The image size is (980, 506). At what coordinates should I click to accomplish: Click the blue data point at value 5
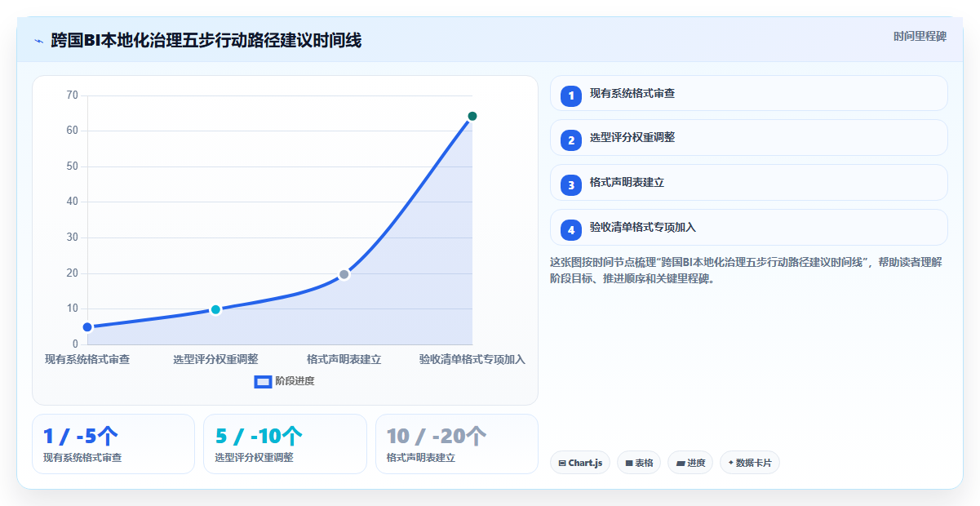pos(87,327)
